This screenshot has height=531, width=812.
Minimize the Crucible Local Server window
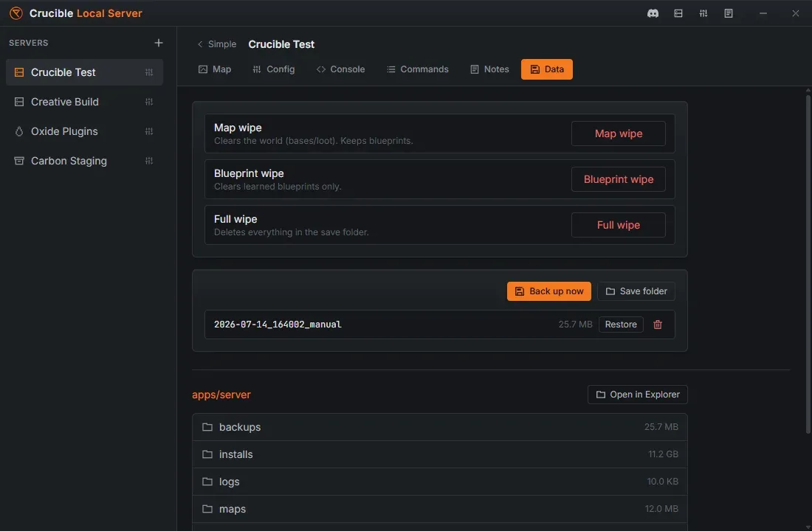(763, 13)
